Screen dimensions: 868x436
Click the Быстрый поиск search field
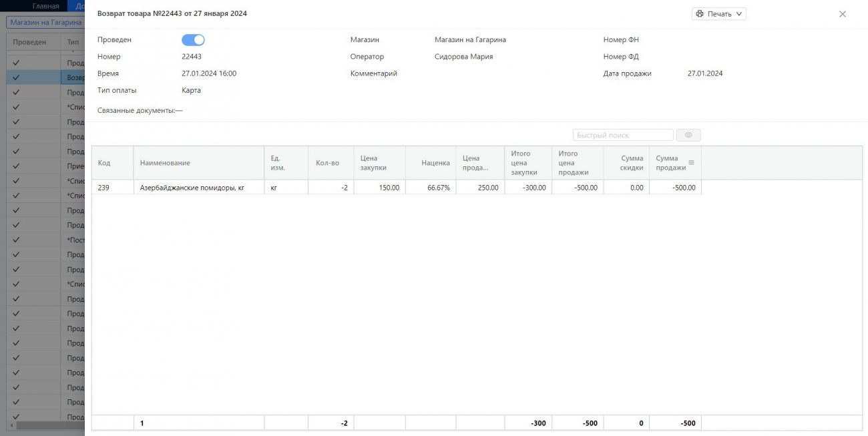point(622,136)
